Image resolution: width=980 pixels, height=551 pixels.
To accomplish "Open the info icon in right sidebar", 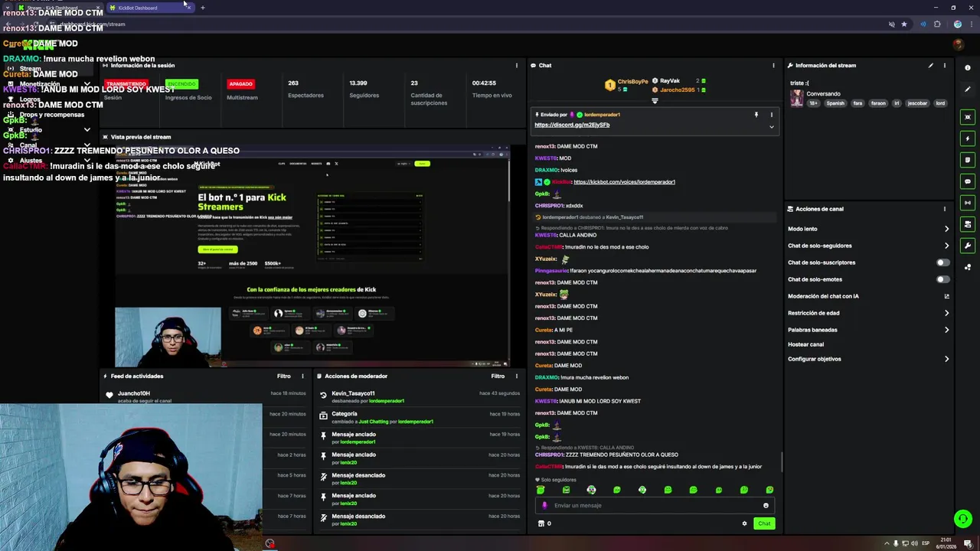I will 968,67.
